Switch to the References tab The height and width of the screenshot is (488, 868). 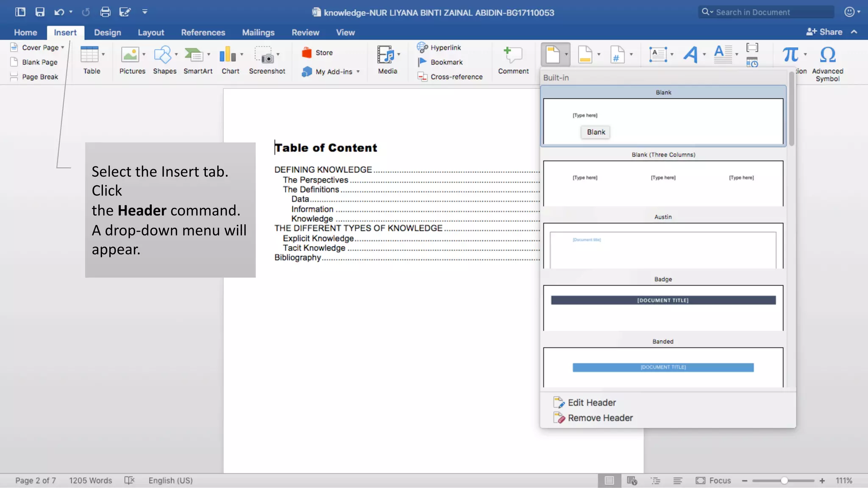click(x=203, y=32)
